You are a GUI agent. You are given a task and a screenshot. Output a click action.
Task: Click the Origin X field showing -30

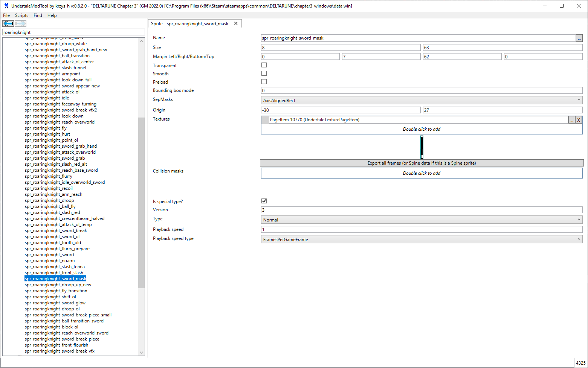341,110
